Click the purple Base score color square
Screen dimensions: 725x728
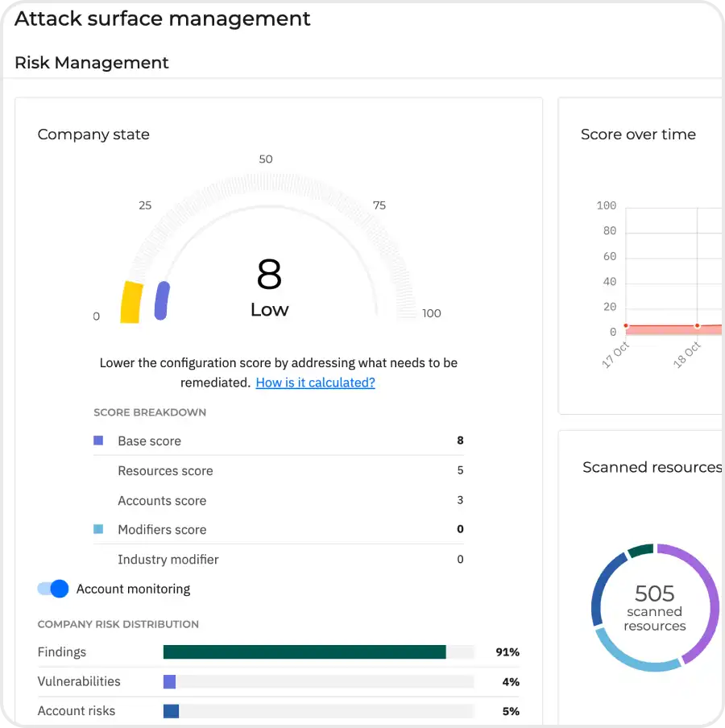98,441
